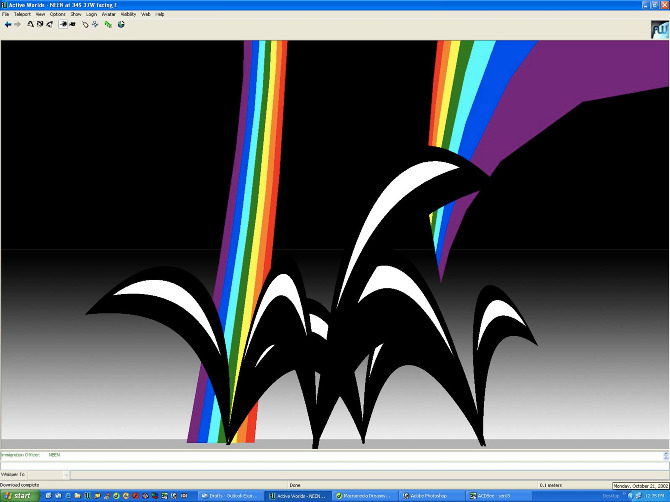Click the back arrow toolbar icon

click(x=7, y=24)
